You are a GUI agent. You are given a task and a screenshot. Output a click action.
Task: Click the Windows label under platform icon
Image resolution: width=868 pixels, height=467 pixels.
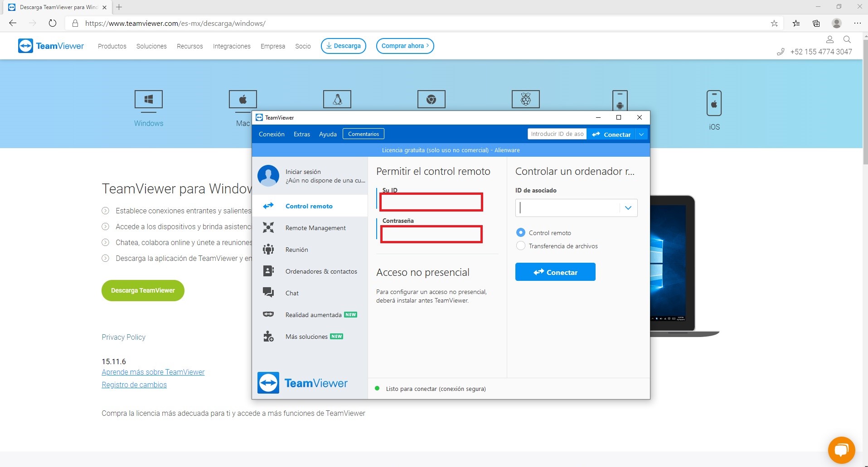(x=149, y=123)
